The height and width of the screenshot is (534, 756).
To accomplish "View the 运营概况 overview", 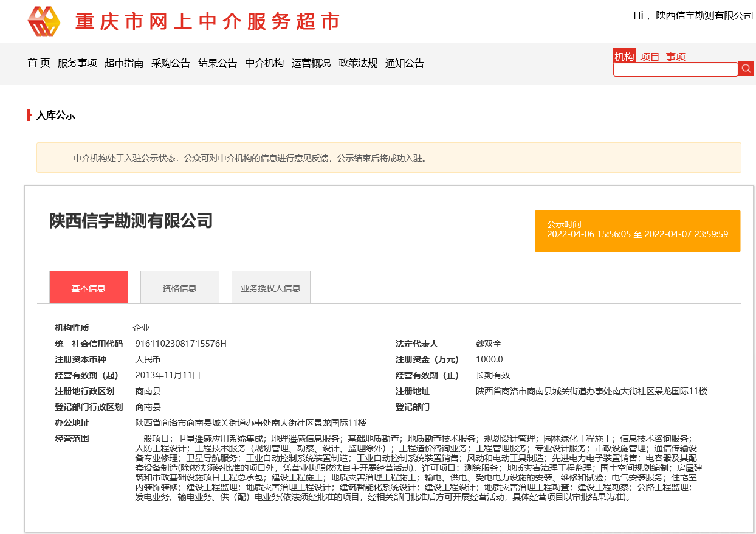I will [310, 63].
